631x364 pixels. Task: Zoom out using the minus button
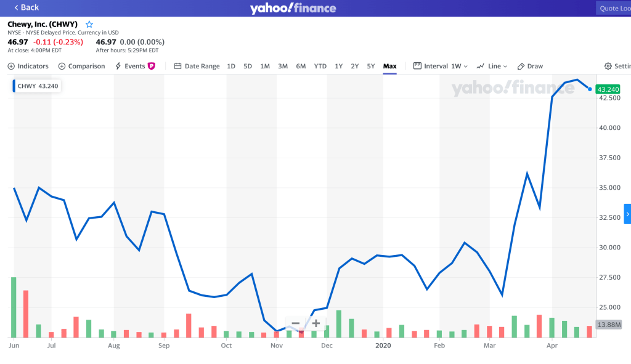[296, 323]
